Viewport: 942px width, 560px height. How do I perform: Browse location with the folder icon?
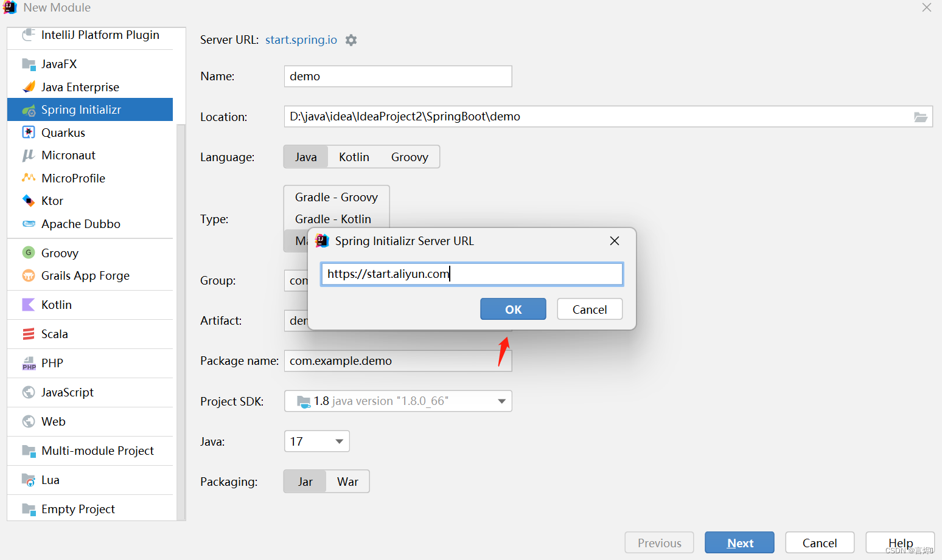[921, 117]
